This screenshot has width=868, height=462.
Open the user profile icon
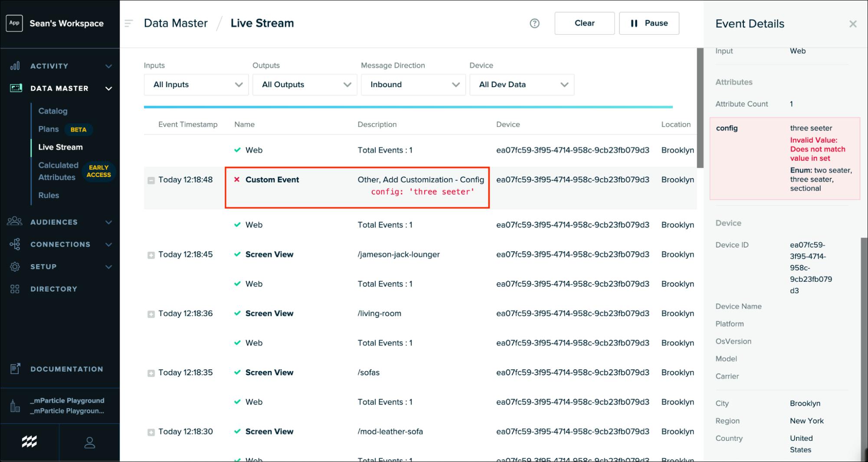click(89, 442)
